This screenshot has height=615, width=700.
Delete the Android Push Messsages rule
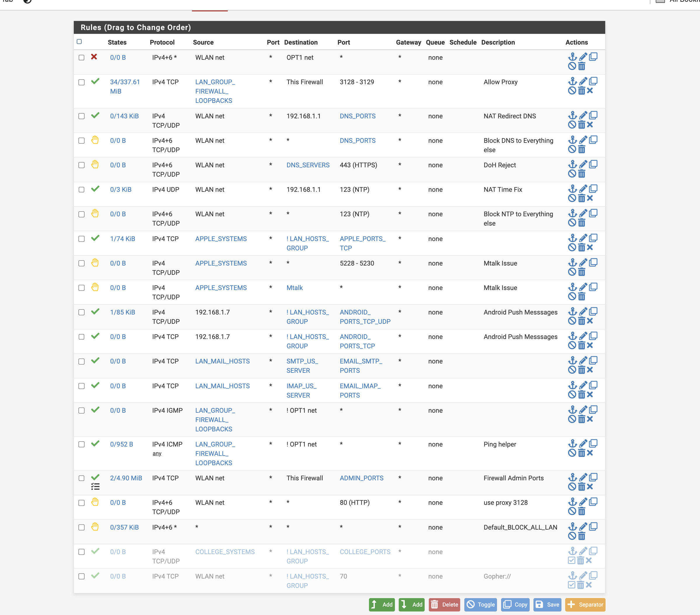(582, 321)
